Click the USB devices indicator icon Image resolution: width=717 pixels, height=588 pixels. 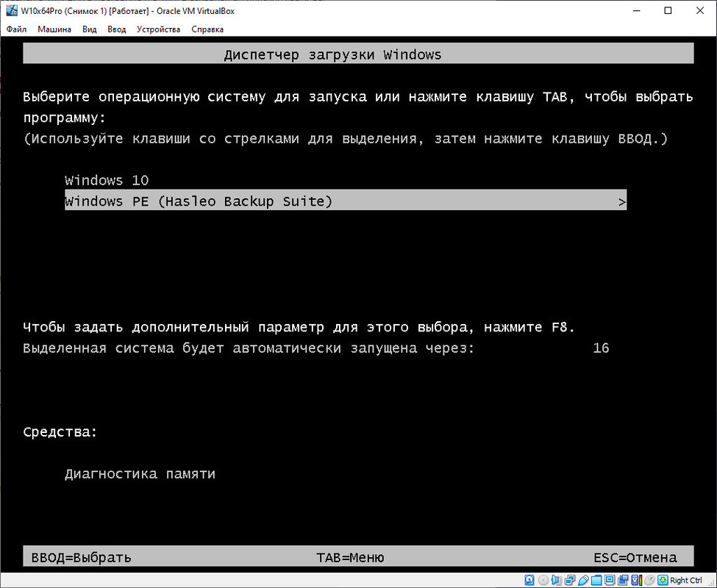click(583, 580)
